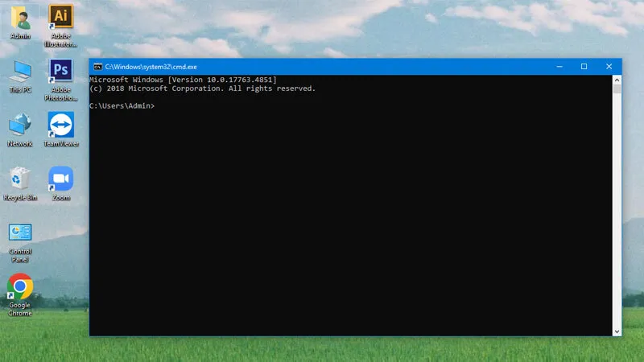
Task: Click the C:\Windows\system32\cmd.exe title text
Action: point(151,67)
